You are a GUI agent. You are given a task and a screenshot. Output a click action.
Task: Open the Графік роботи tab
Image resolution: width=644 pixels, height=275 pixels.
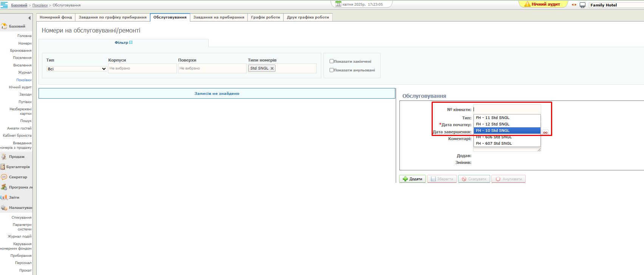click(x=265, y=17)
